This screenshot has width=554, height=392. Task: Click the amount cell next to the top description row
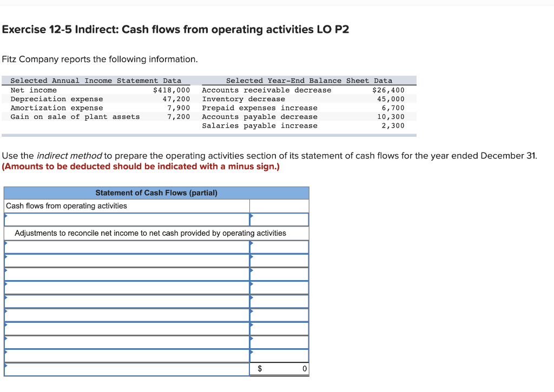279,220
